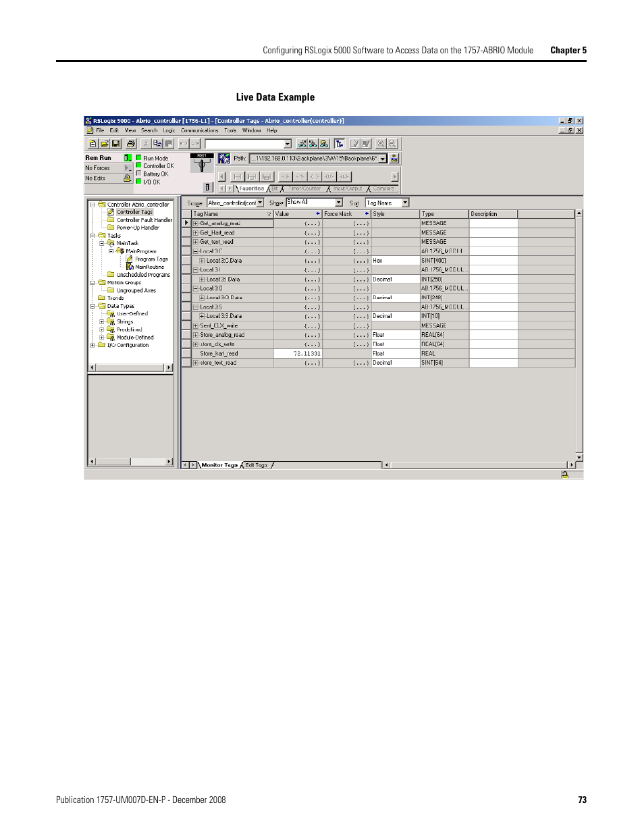Insert rung using ladder element icon
644x834 pixels.
[237, 176]
